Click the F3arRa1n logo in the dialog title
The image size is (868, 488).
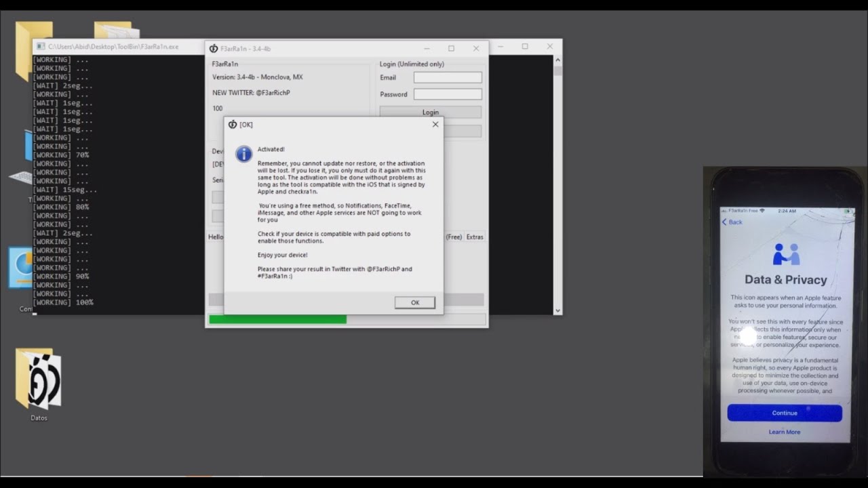(233, 125)
